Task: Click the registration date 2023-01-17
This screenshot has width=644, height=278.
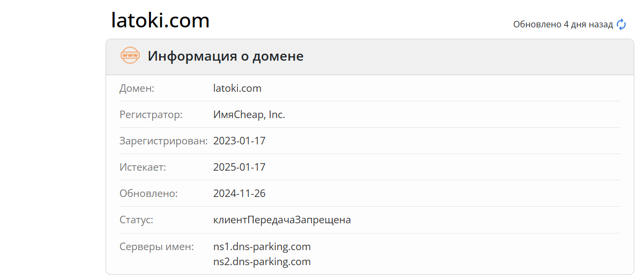Action: 239,141
